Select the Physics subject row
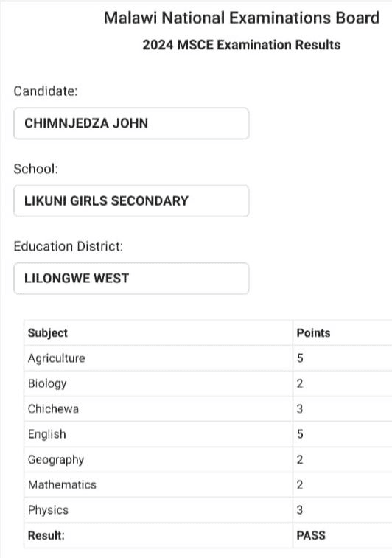This screenshot has height=558, width=392. [x=208, y=510]
